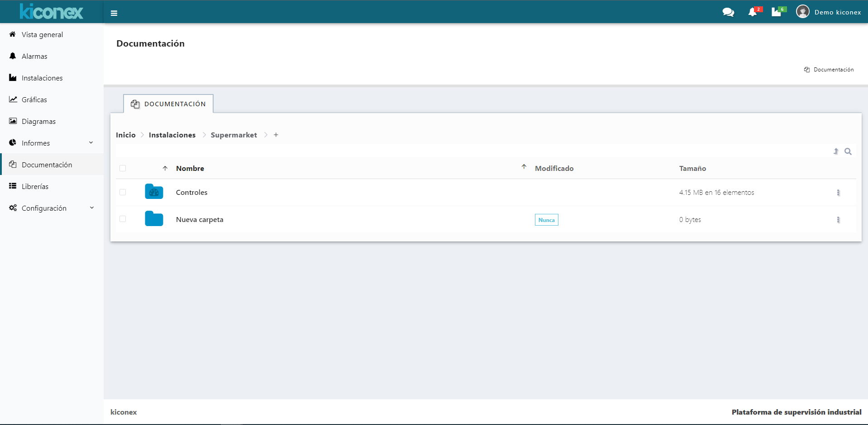The height and width of the screenshot is (425, 868).
Task: Click the search magnifier icon
Action: point(848,151)
